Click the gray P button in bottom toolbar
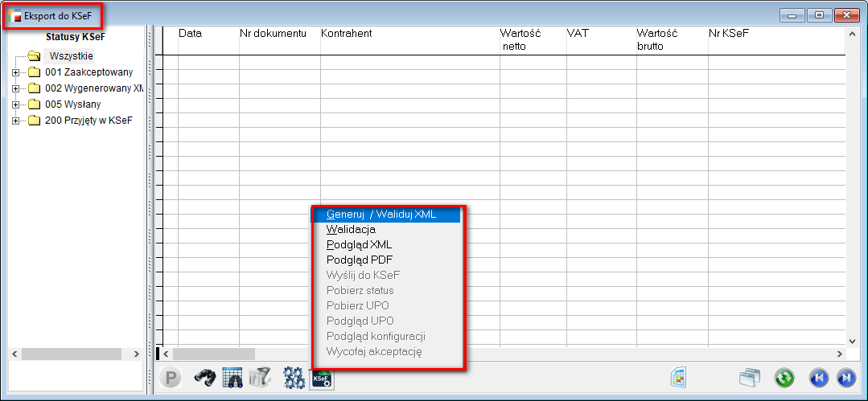 click(x=171, y=378)
